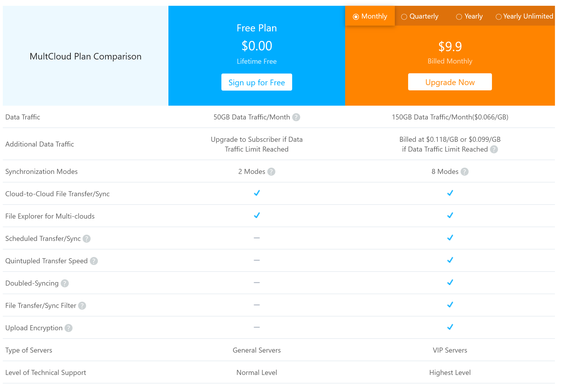Screen dimensions: 565x392
Task: Open Scheduled Transfer/Sync help tooltip icon
Action: click(87, 239)
